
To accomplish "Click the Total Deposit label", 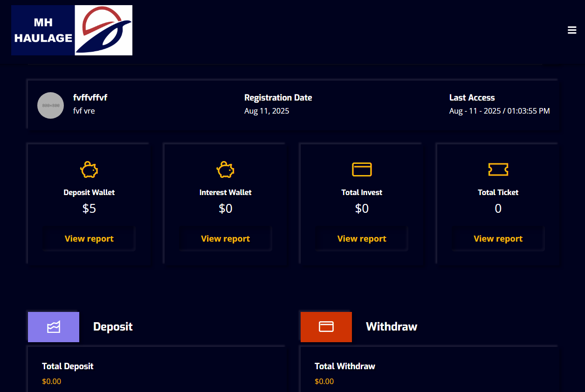I will (68, 366).
